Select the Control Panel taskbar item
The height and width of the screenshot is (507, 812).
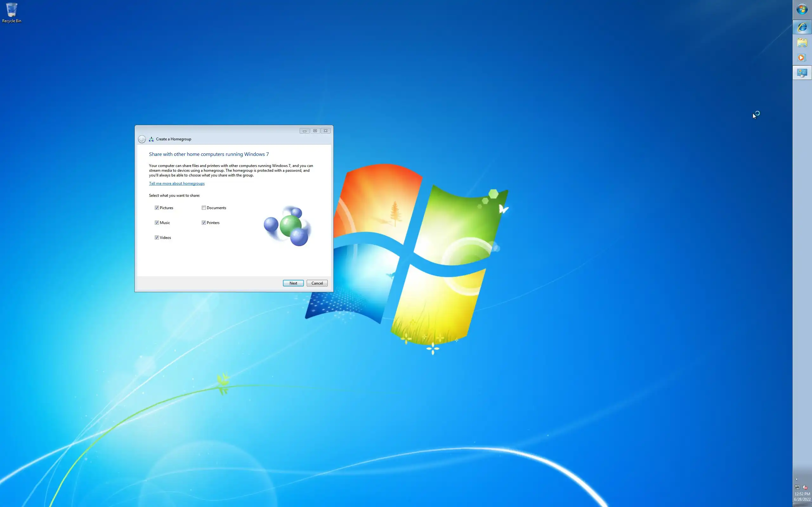[x=802, y=73]
